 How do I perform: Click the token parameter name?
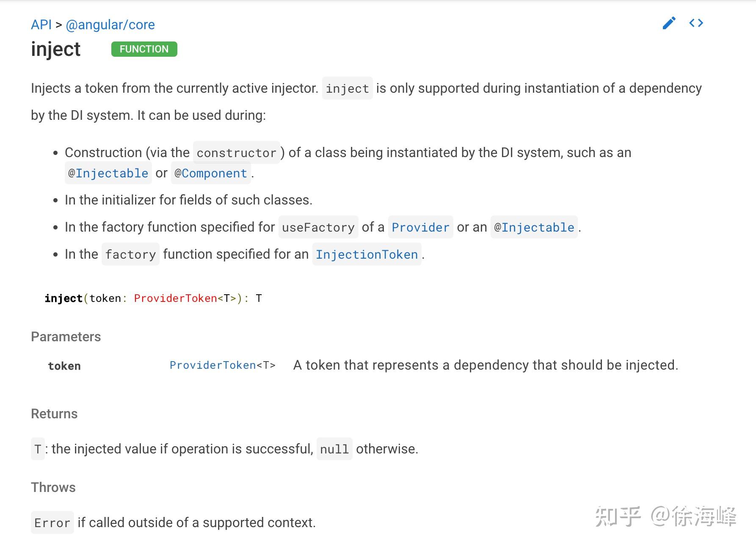tap(64, 365)
